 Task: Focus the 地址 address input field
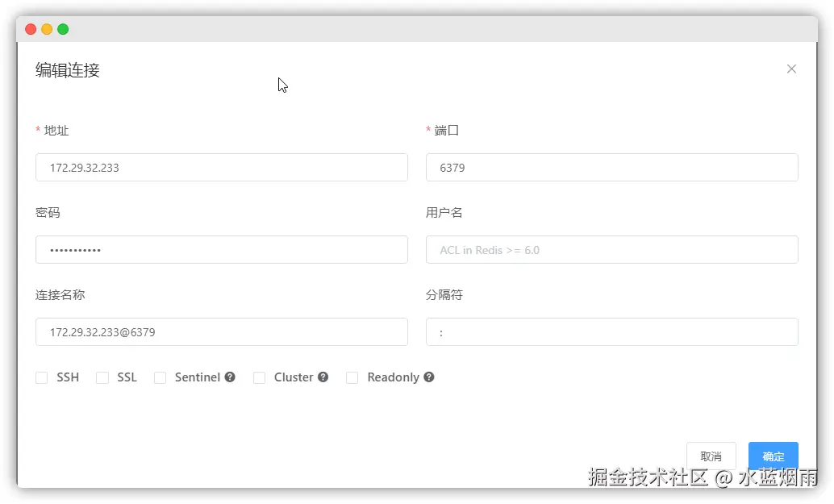pyautogui.click(x=221, y=168)
